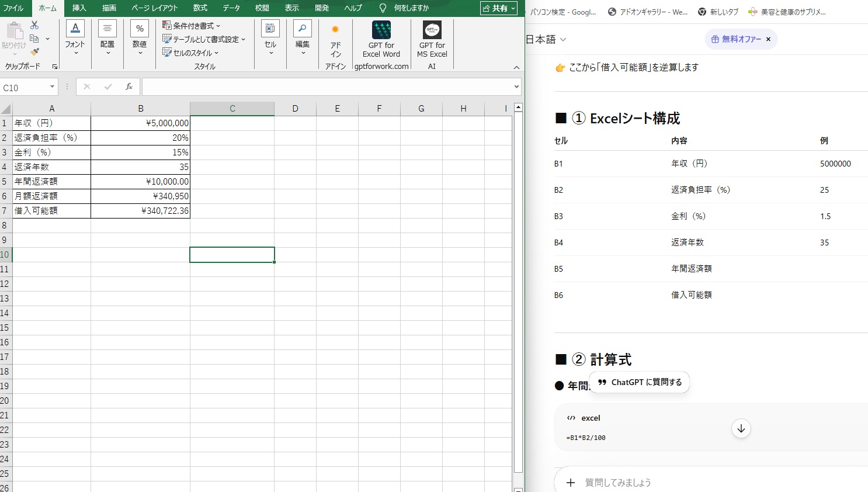This screenshot has height=492, width=868.
Task: Click the add-ins (アドイン) icon
Action: (335, 41)
